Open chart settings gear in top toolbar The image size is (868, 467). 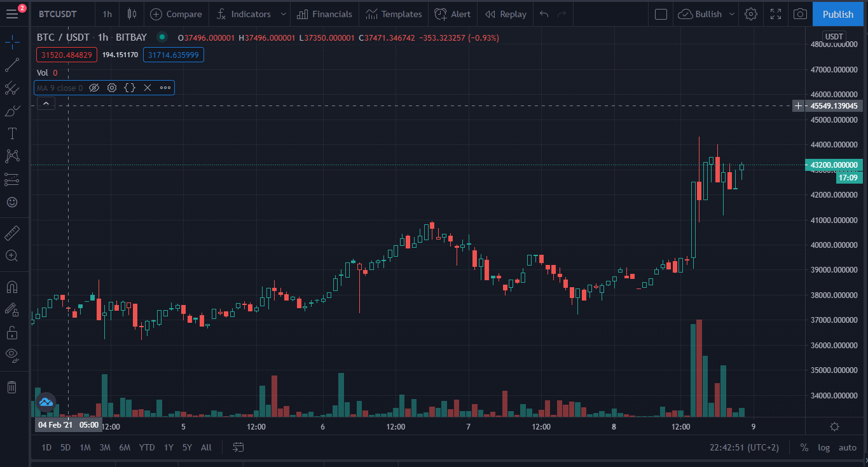pos(751,14)
